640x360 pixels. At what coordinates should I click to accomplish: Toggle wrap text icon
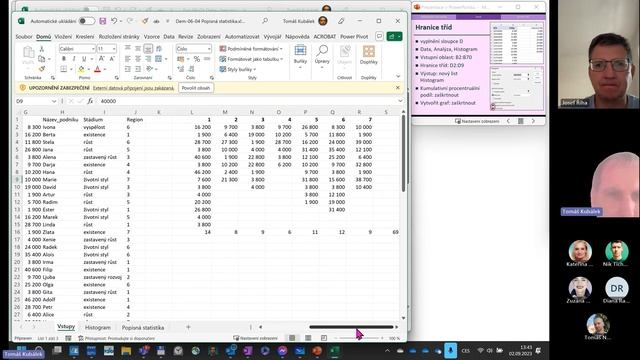159,49
